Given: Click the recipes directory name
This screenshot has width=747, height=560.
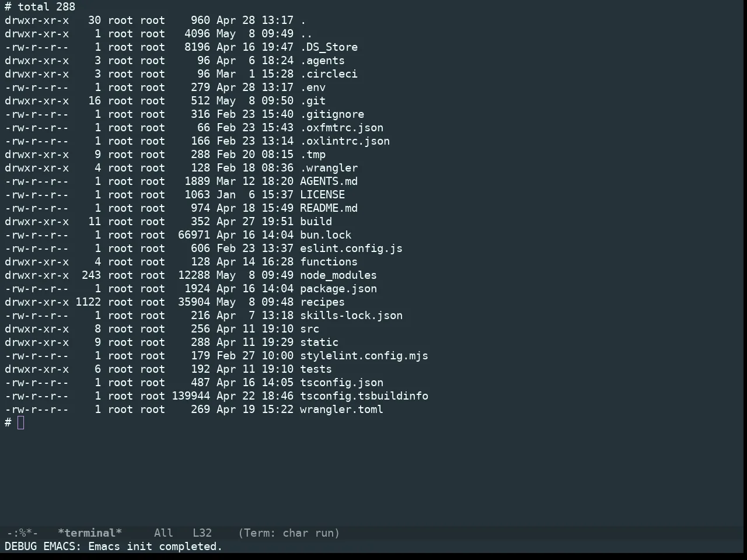Looking at the screenshot, I should 322,302.
